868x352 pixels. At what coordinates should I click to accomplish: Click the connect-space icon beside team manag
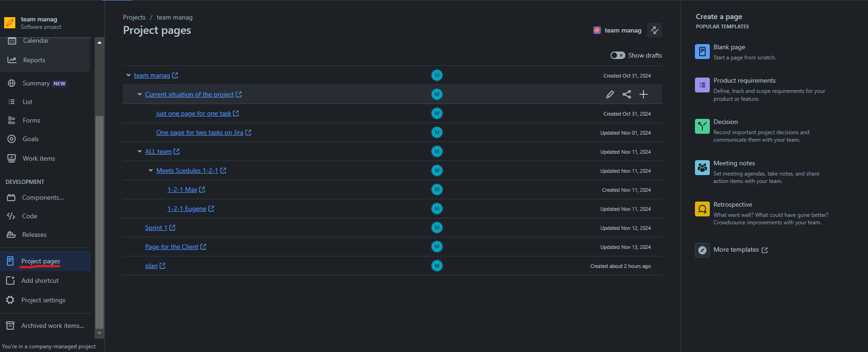point(655,30)
